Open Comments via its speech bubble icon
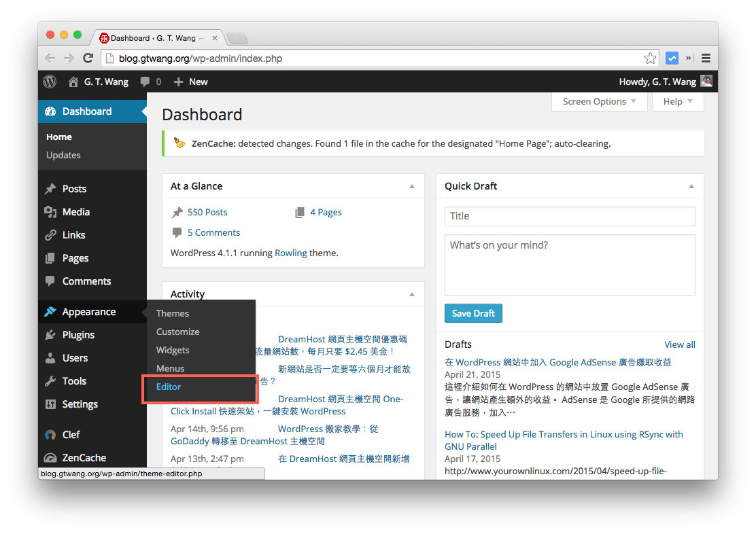 pos(50,281)
